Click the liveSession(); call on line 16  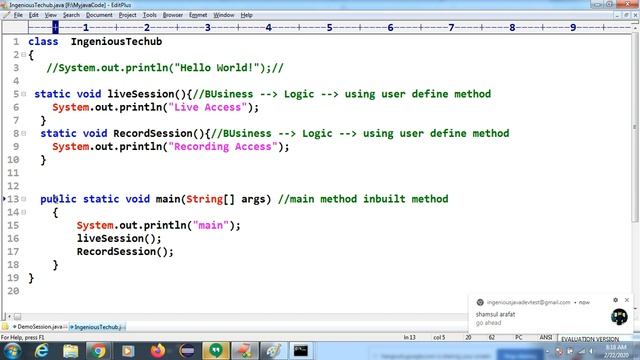coord(119,238)
